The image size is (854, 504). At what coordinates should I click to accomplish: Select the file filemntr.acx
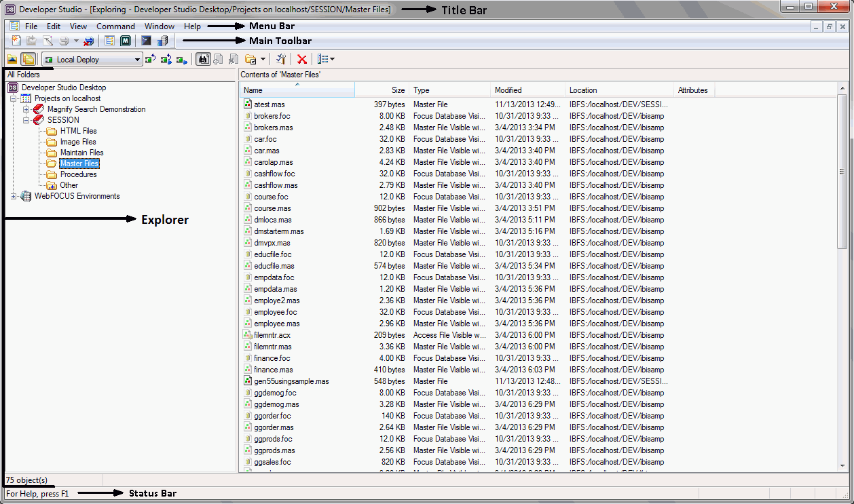coord(273,335)
